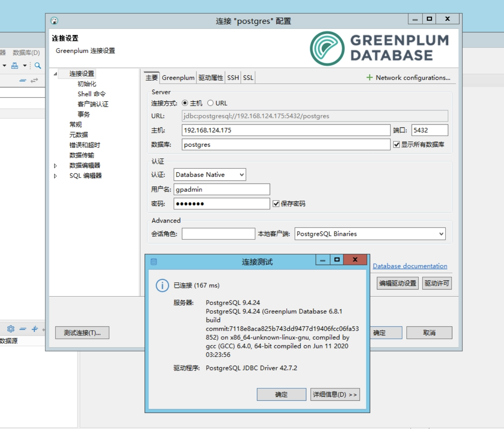Screen dimensions: 504x429
Task: Uncheck the 保存密码 checkbox
Action: pyautogui.click(x=276, y=204)
